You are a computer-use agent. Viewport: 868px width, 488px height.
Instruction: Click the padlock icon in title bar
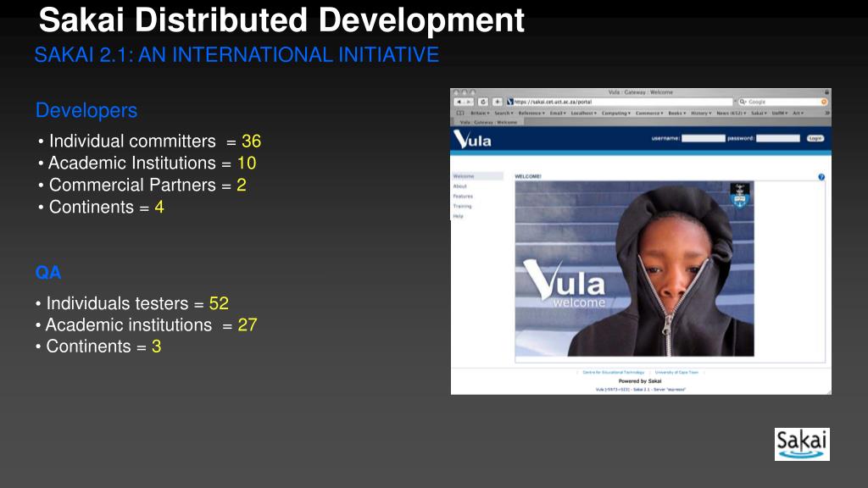tap(827, 92)
